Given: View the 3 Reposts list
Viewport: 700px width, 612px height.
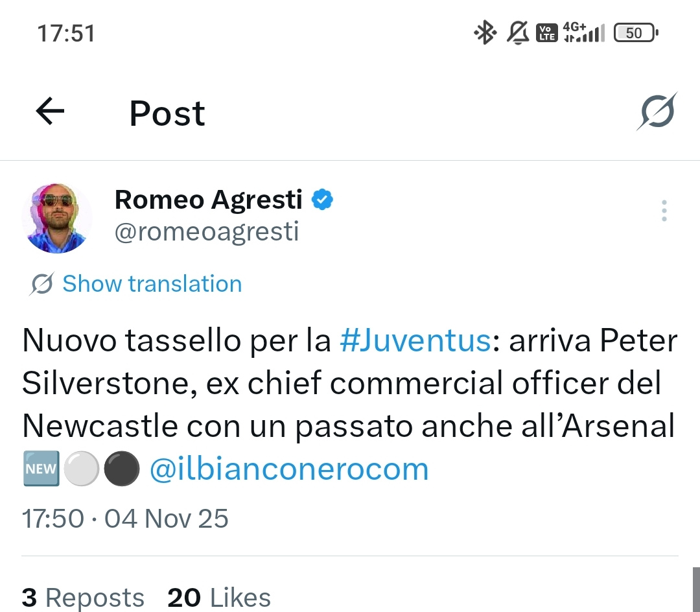Looking at the screenshot, I should point(83,598).
